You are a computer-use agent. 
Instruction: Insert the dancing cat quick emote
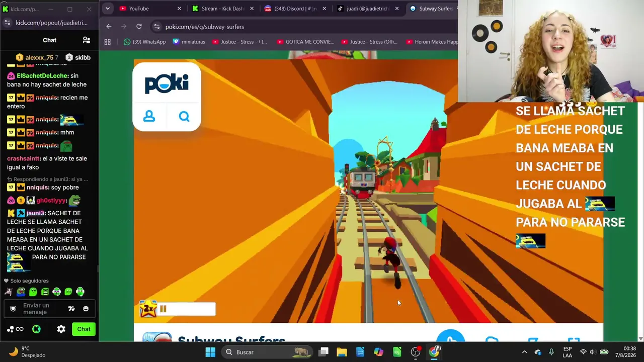point(9,292)
